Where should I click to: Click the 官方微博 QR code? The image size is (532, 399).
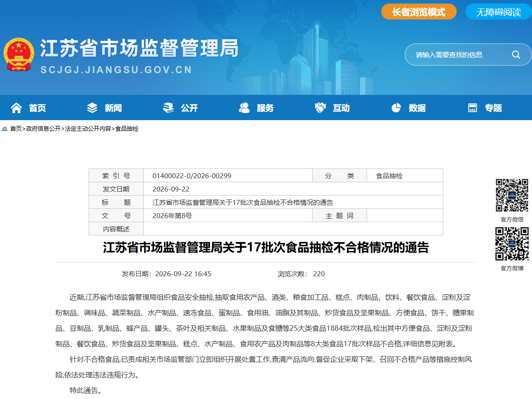(512, 244)
